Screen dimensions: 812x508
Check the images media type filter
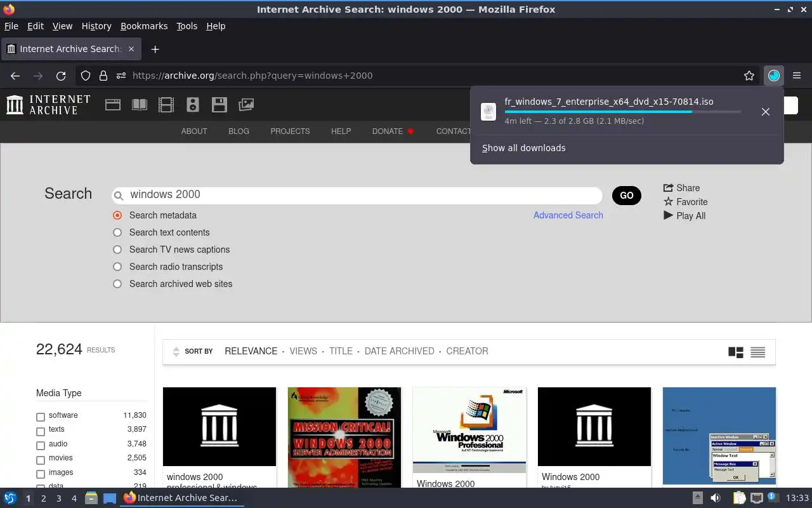pyautogui.click(x=41, y=474)
